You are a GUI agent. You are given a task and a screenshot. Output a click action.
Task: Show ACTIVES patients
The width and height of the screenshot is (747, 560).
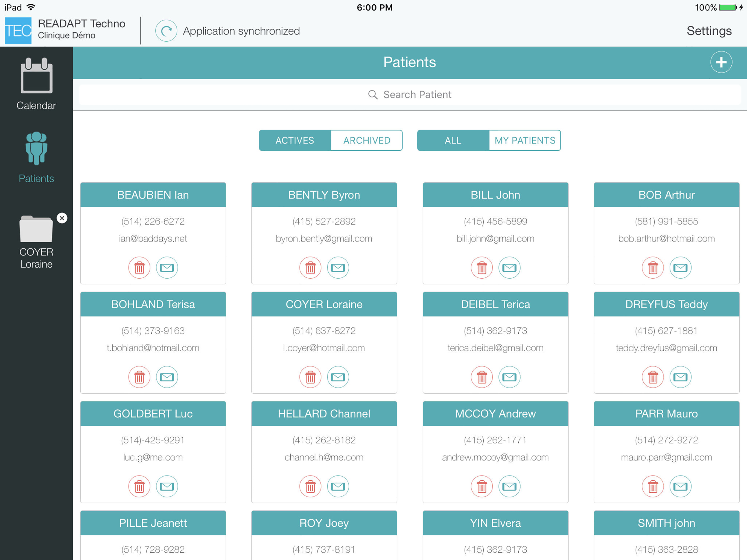(x=295, y=141)
